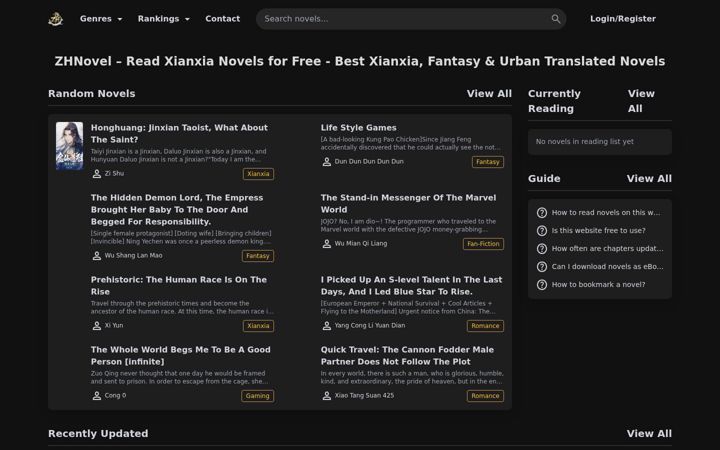This screenshot has width=720, height=450.
Task: View all Guide articles
Action: [x=649, y=179]
